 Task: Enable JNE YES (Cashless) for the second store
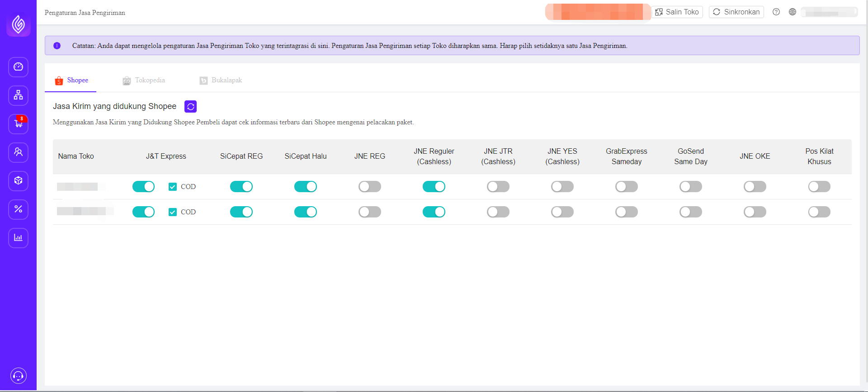562,212
